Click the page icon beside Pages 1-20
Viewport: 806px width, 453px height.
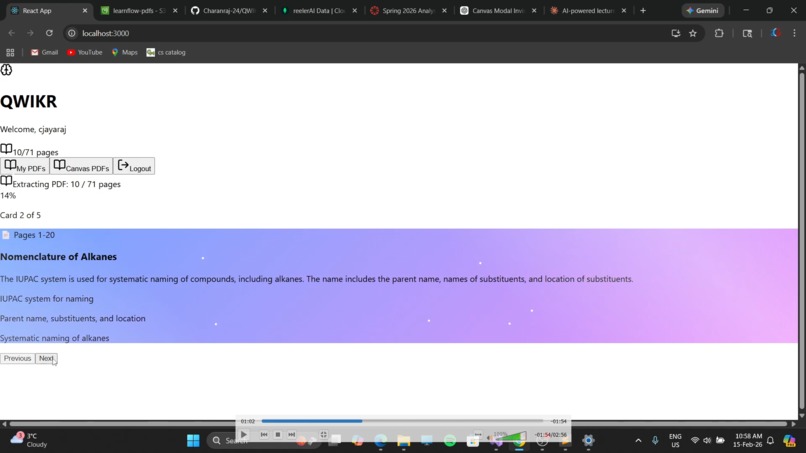coord(6,235)
